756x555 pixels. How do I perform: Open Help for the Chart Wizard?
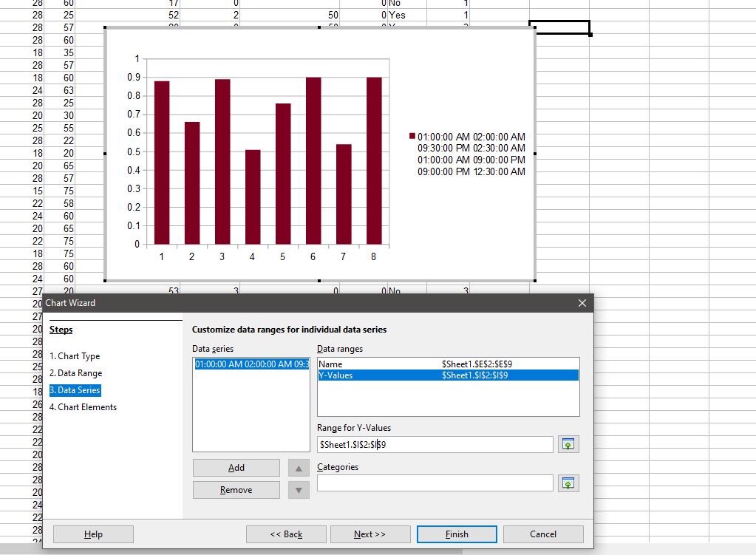coord(93,534)
